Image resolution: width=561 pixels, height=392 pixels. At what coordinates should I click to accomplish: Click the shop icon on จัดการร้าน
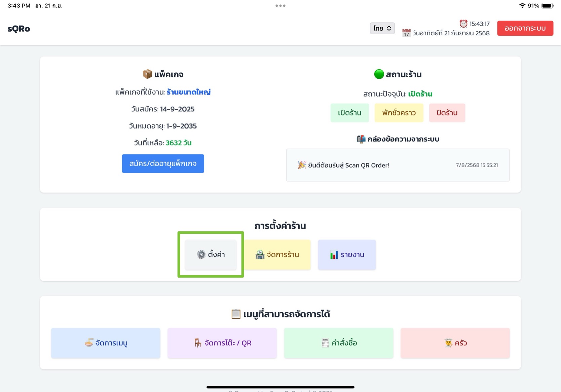[x=260, y=255]
